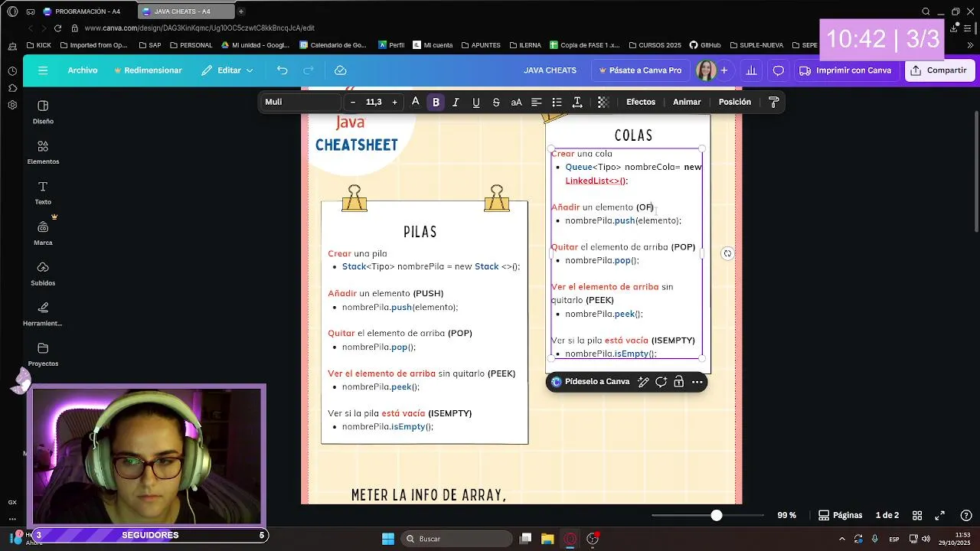
Task: Open the Muli font dropdown
Action: 301,102
